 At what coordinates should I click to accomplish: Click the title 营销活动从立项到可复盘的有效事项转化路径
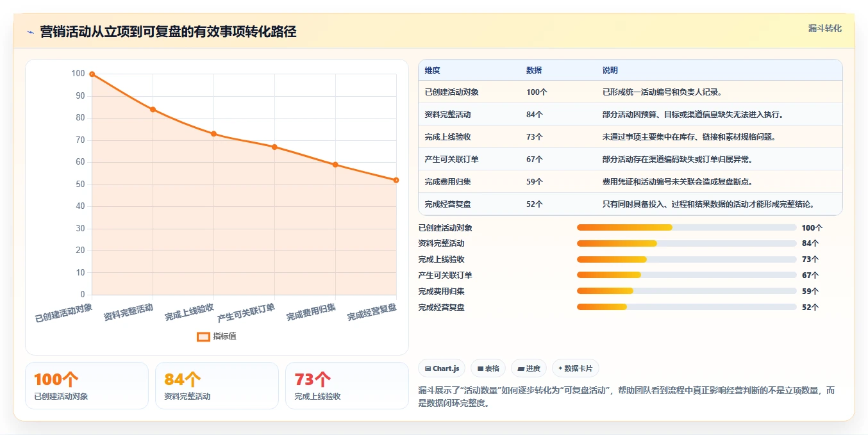168,32
